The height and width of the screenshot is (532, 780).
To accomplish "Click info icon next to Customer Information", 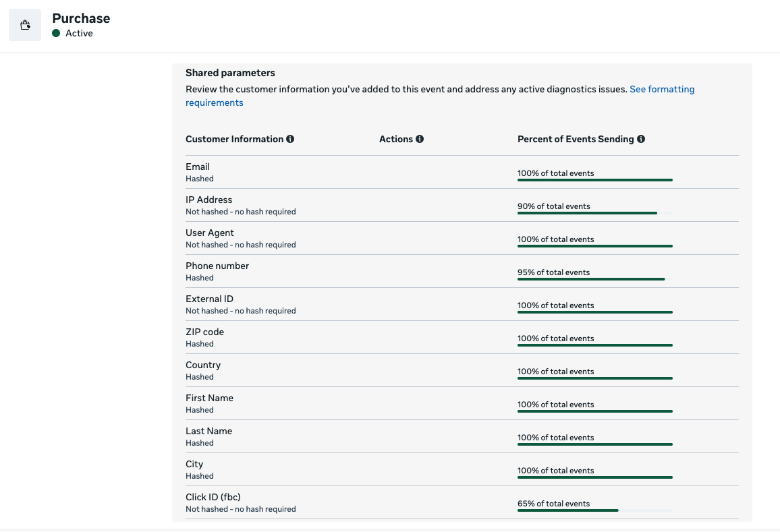I will pos(290,139).
